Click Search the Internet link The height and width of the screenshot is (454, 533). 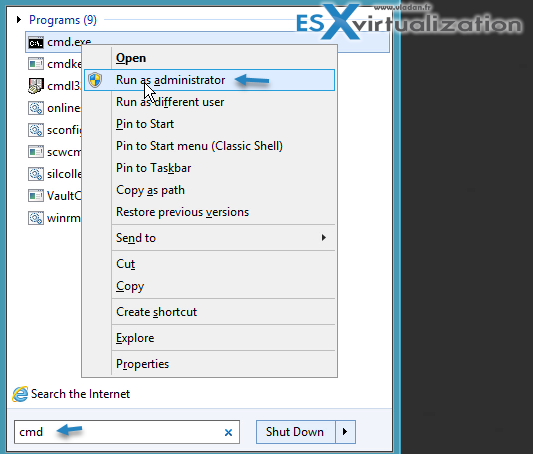80,394
